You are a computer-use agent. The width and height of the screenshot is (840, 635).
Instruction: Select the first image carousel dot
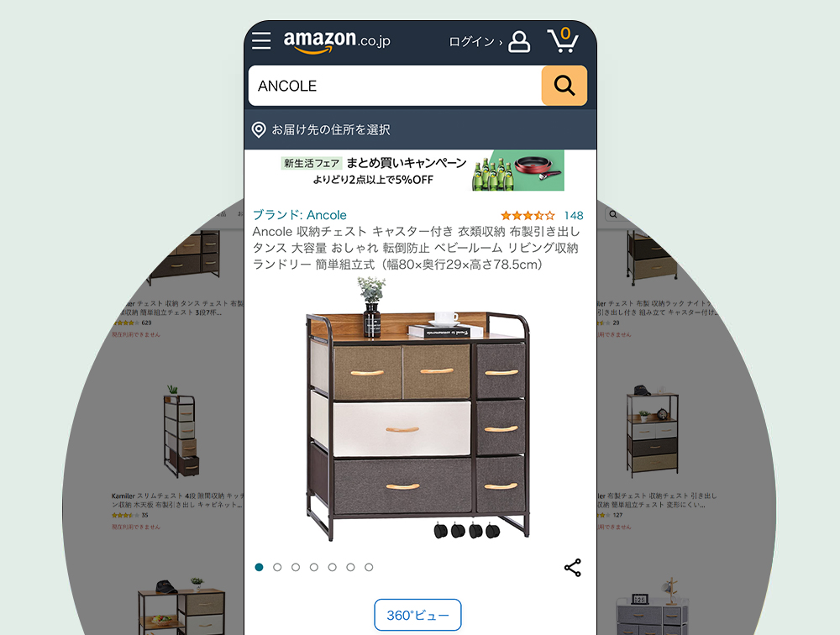(x=260, y=567)
